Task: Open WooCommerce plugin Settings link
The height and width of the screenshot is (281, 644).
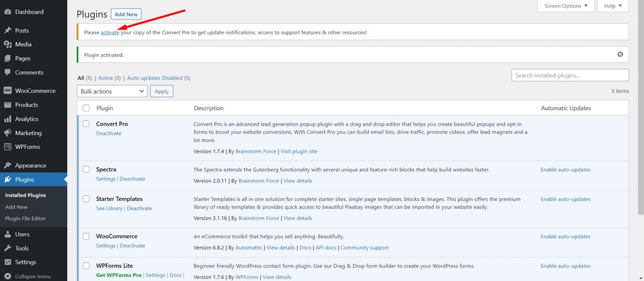Action: 106,246
